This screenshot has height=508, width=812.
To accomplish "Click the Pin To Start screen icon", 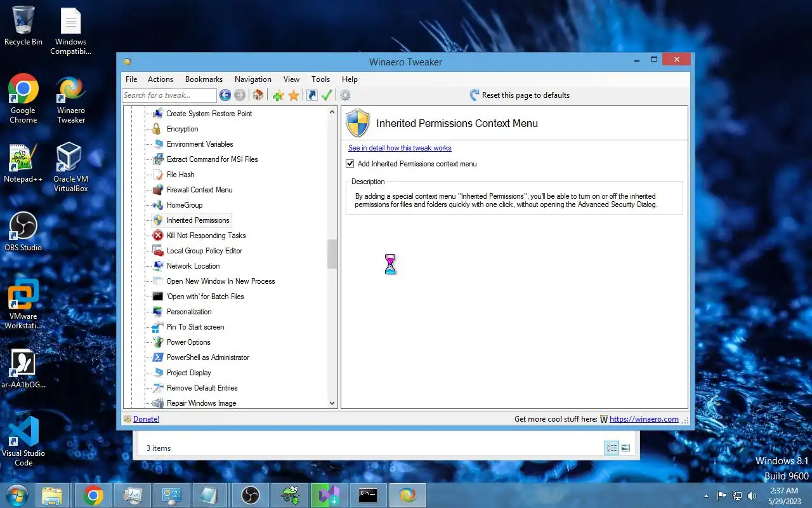I will tap(158, 327).
